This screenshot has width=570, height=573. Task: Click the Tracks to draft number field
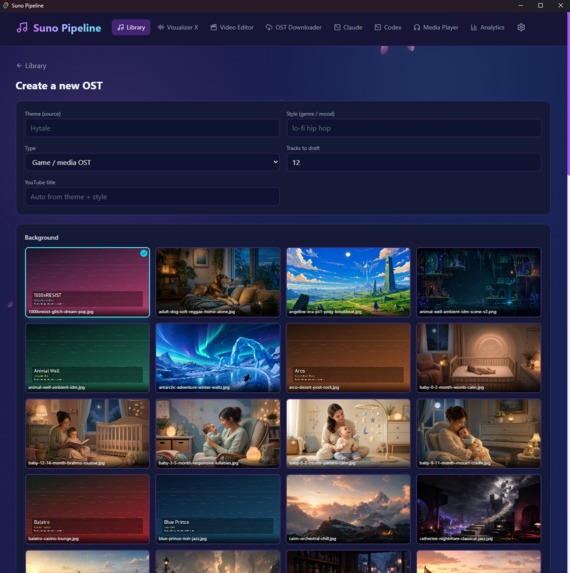pyautogui.click(x=414, y=162)
